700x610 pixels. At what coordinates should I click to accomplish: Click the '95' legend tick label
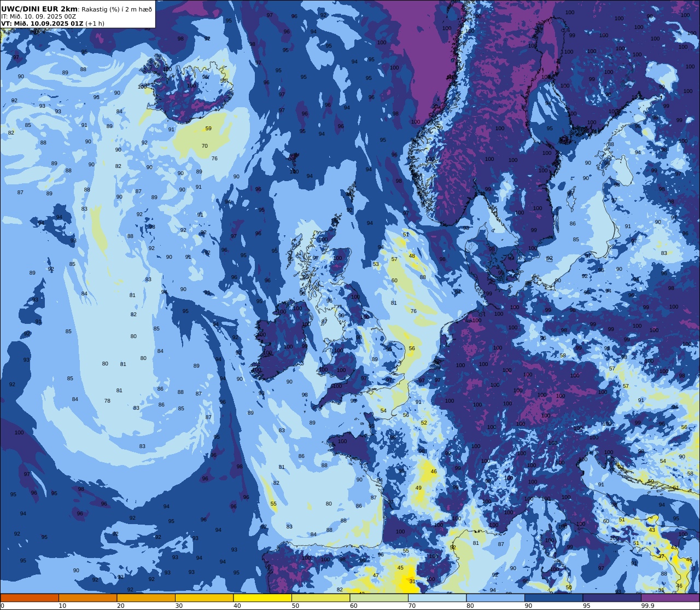pyautogui.click(x=586, y=606)
